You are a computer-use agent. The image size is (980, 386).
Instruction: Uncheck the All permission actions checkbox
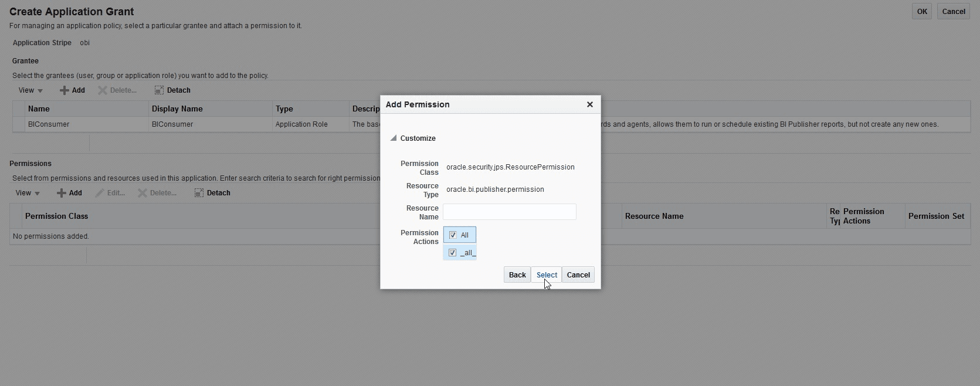tap(453, 235)
